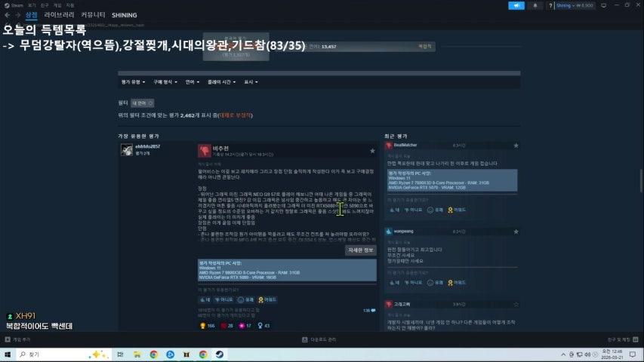Vote no (not helpful) on ehbbfo2857's review
Viewport: 644px width, 362px height.
pyautogui.click(x=223, y=300)
